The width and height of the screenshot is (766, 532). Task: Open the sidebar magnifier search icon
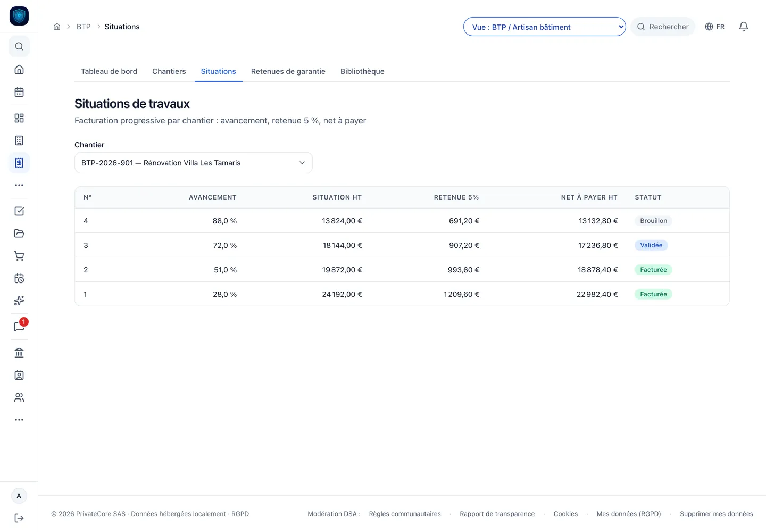(19, 46)
